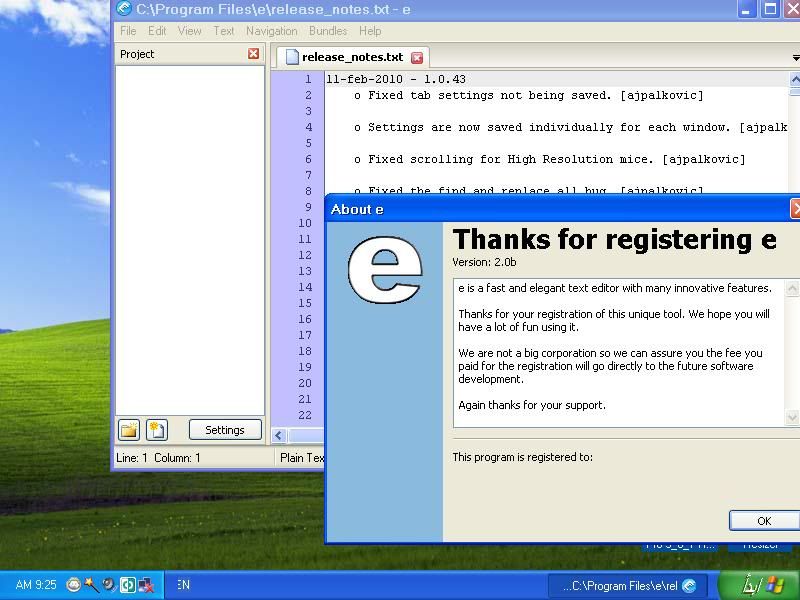The height and width of the screenshot is (600, 800).
Task: Close the release_notes.txt tab using its X icon
Action: pos(417,58)
